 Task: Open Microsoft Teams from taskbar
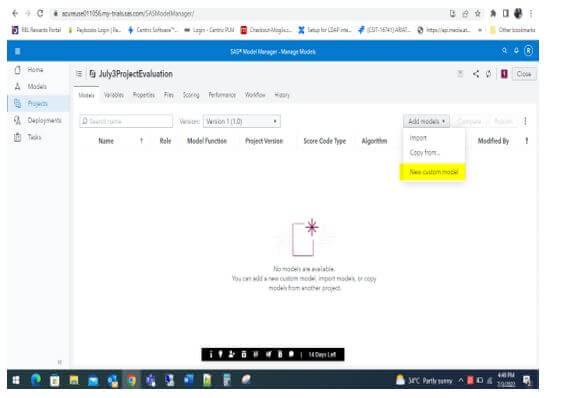coord(151,380)
